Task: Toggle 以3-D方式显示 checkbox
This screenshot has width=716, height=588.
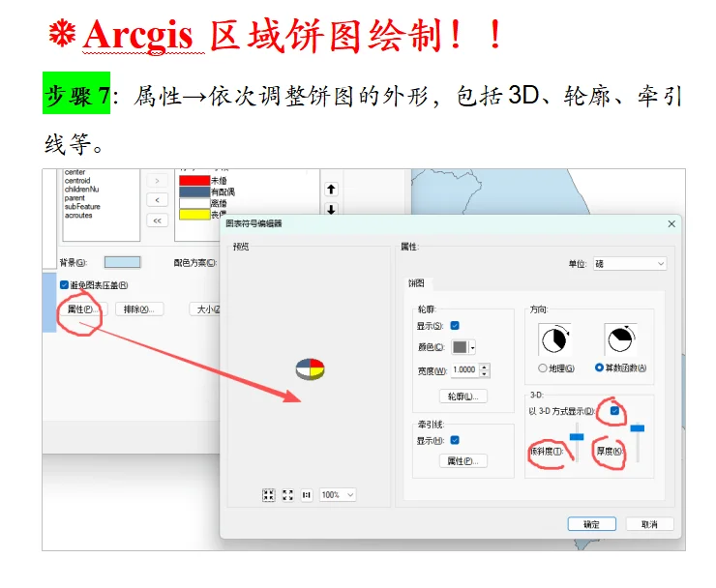Action: click(614, 411)
